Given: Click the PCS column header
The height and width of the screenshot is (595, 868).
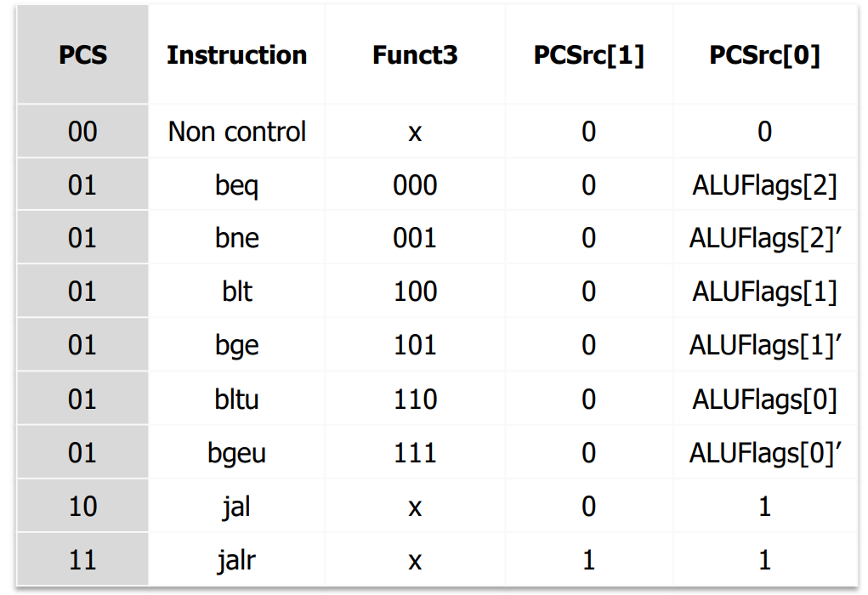Looking at the screenshot, I should pos(82,55).
